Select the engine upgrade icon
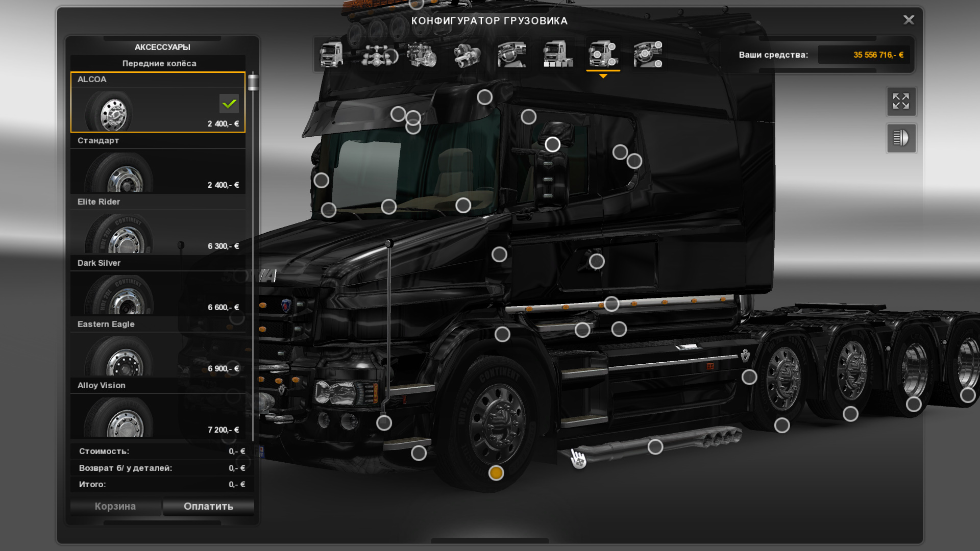 pyautogui.click(x=422, y=55)
